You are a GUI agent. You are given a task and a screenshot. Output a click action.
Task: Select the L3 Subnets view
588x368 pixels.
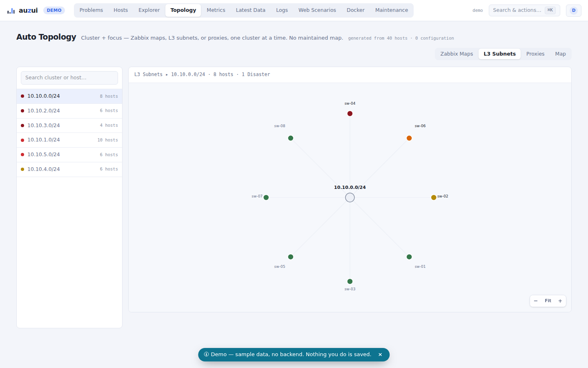coord(499,54)
